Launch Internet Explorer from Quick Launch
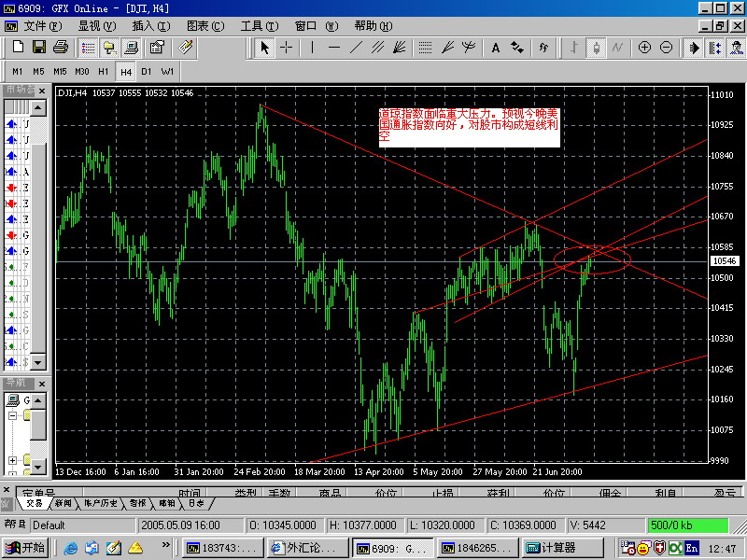Image resolution: width=747 pixels, height=560 pixels. coord(71,548)
